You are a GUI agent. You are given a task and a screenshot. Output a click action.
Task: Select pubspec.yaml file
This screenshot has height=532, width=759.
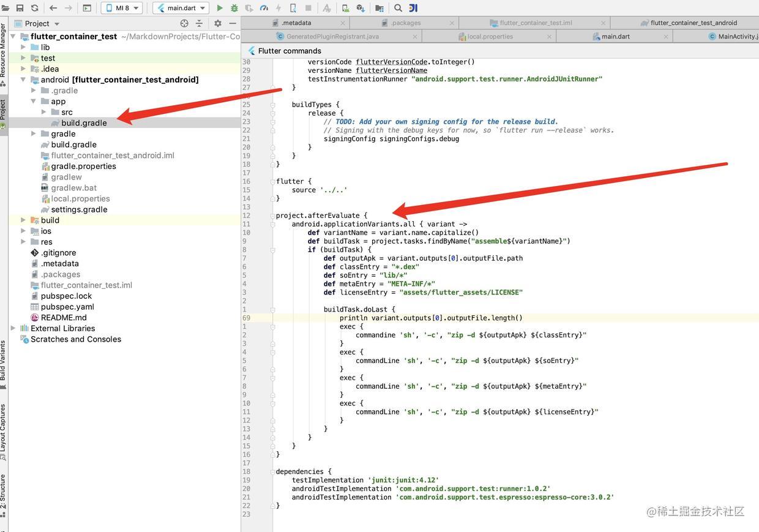pos(67,307)
